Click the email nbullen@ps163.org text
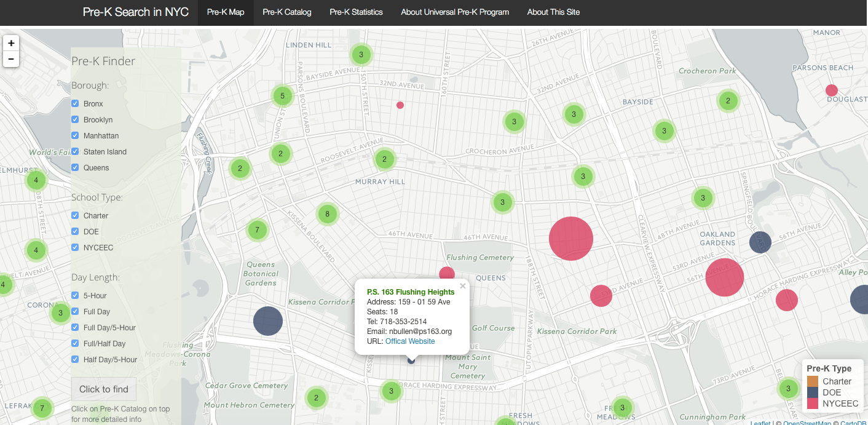Image resolution: width=868 pixels, height=425 pixels. click(x=420, y=332)
